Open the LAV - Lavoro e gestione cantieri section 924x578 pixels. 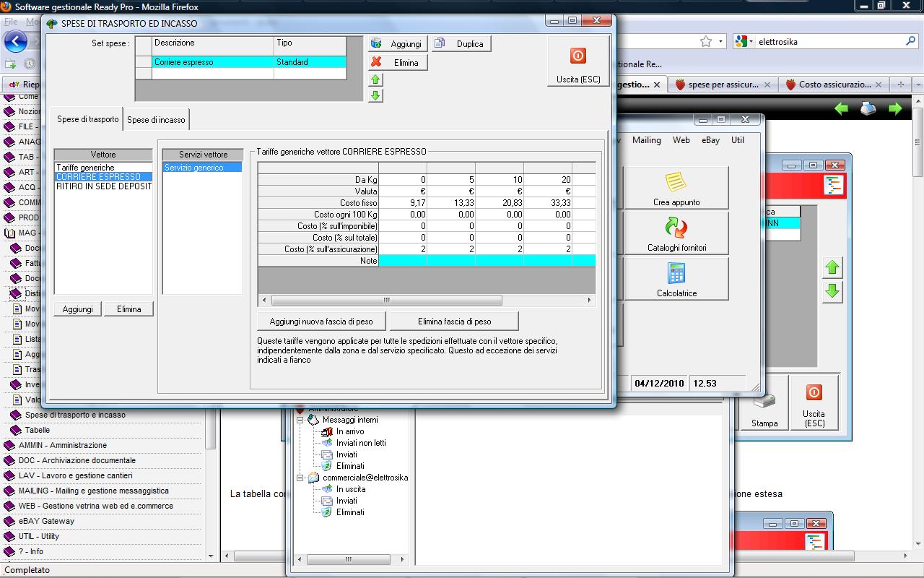75,475
